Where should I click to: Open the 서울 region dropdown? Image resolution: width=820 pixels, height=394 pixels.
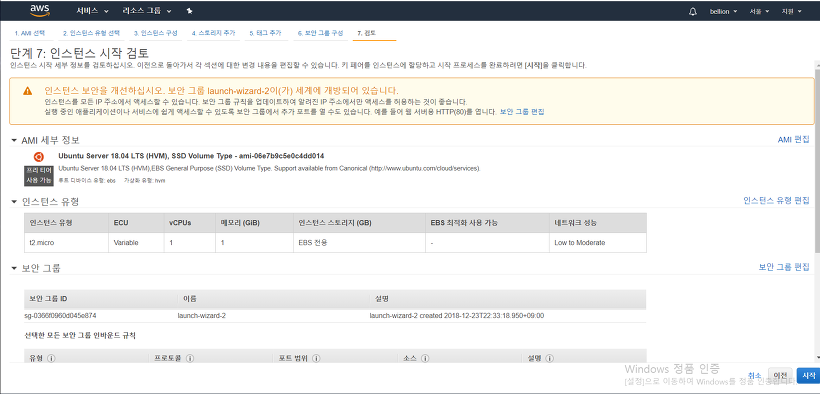pos(759,12)
